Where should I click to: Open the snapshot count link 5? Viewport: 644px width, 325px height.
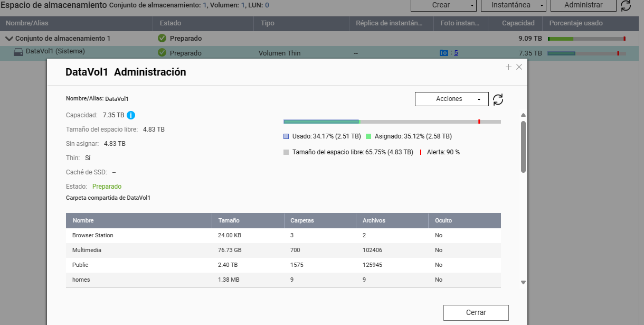tap(456, 53)
